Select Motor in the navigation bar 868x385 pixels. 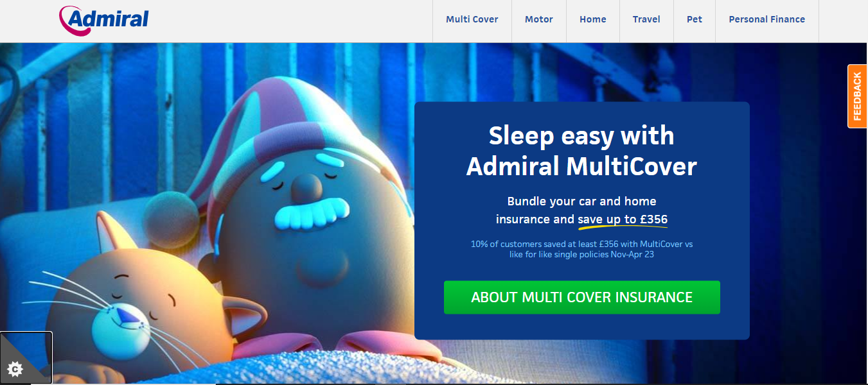point(539,19)
